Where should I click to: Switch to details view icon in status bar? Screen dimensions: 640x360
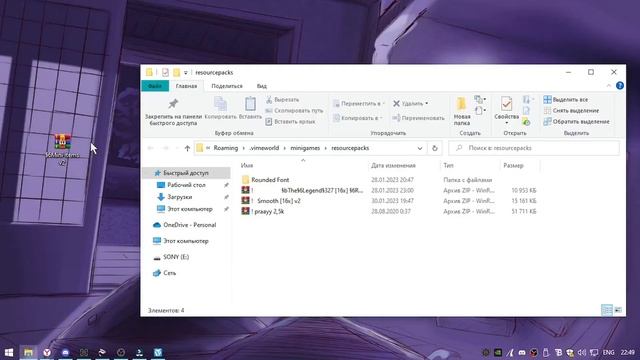point(607,310)
